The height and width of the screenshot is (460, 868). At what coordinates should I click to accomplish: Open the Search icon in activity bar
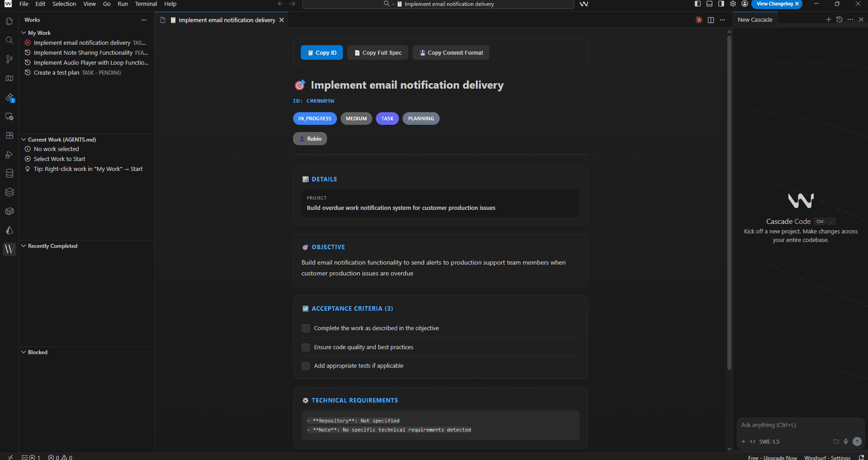point(9,40)
